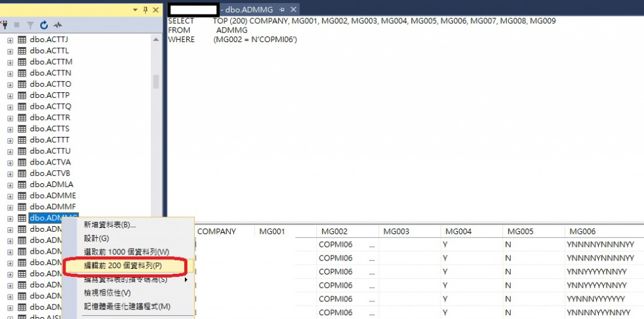Click the first row MG004 Y cell

point(472,245)
